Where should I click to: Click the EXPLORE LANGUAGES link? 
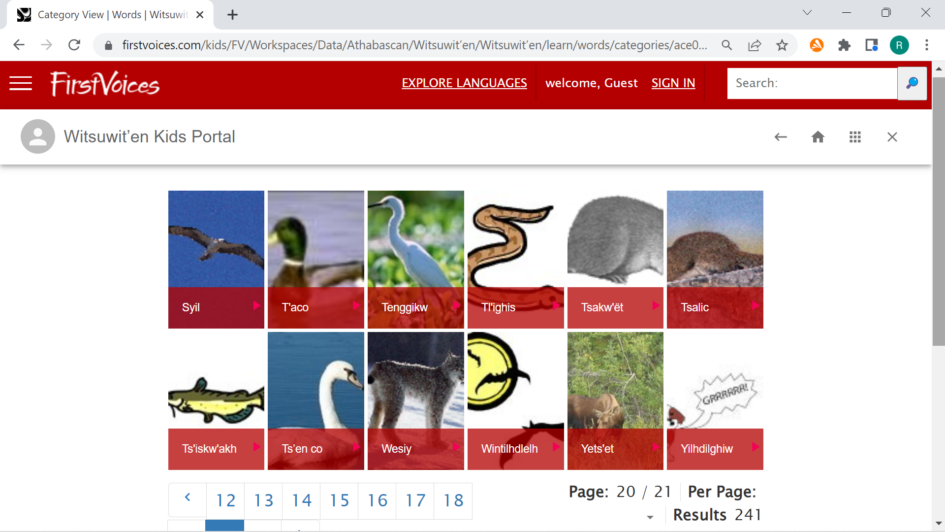pos(464,83)
